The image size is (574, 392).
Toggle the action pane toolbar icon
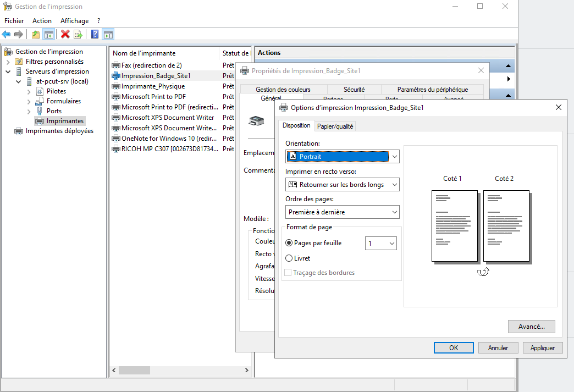pos(108,34)
